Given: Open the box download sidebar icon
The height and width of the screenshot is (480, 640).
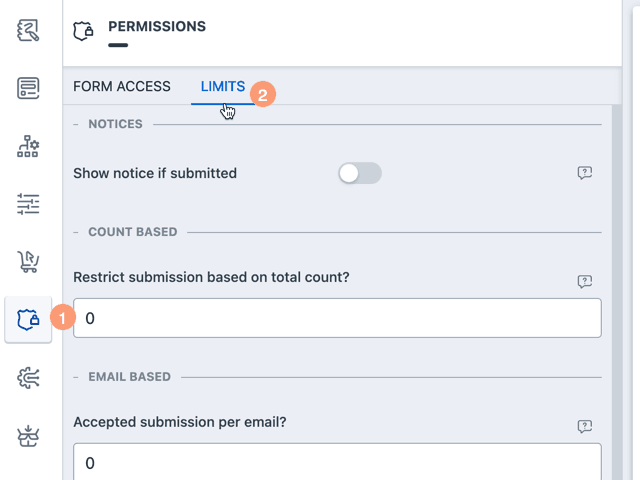Looking at the screenshot, I should pos(28,436).
